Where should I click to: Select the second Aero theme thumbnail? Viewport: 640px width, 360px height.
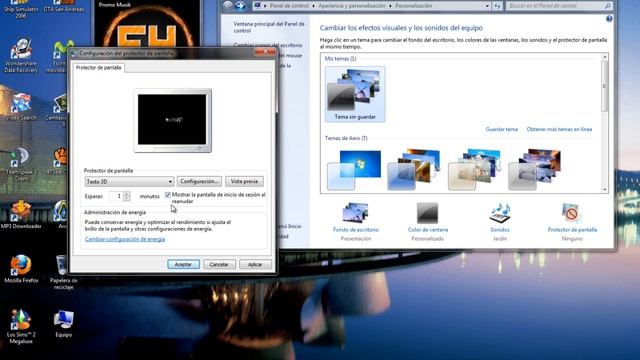tap(414, 170)
